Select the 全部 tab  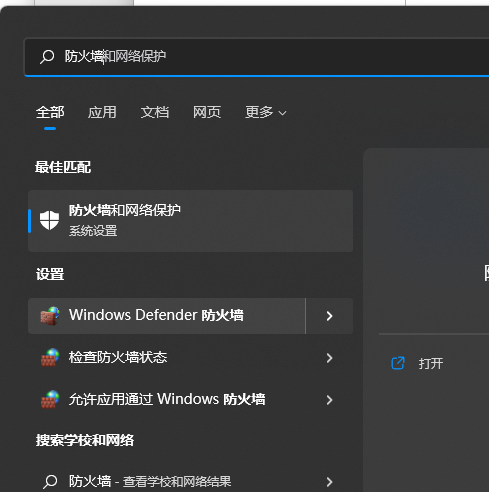[50, 112]
